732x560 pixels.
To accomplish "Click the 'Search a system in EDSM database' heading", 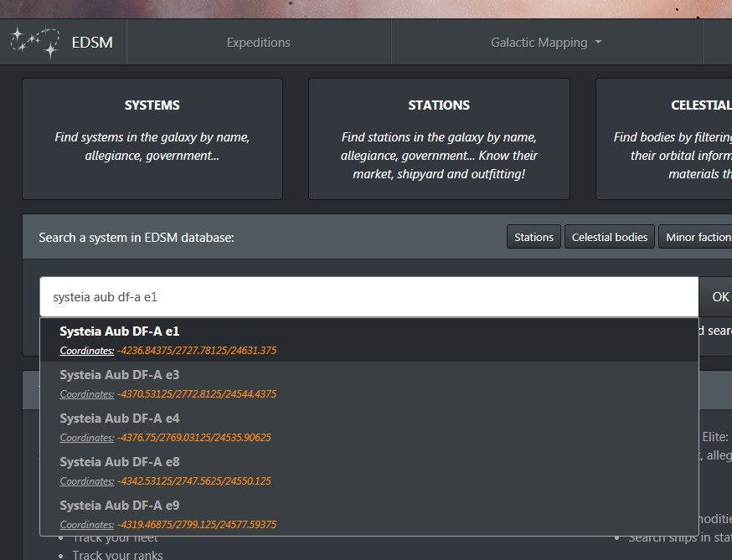I will 137,238.
